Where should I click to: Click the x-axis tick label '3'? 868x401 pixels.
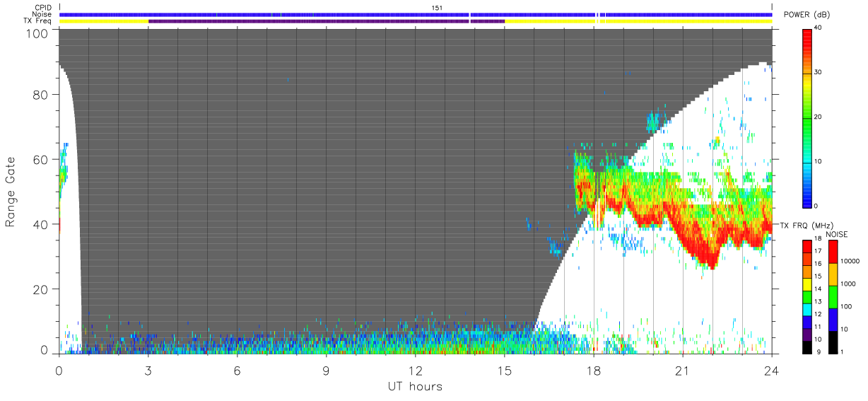[148, 370]
